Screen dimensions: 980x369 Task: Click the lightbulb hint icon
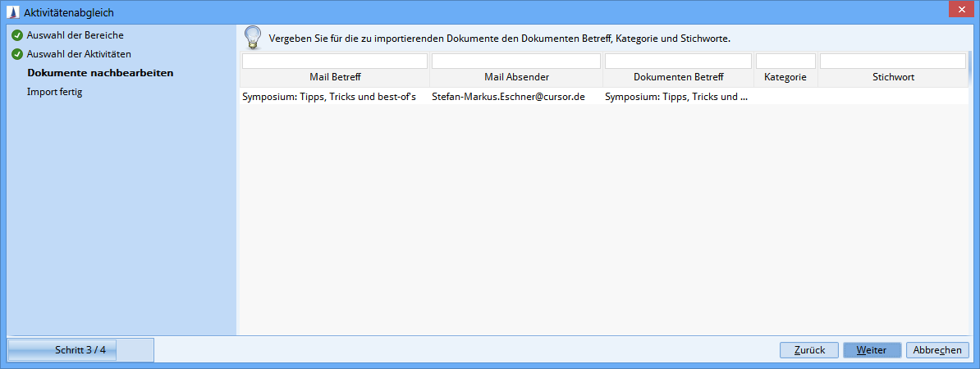pyautogui.click(x=254, y=38)
